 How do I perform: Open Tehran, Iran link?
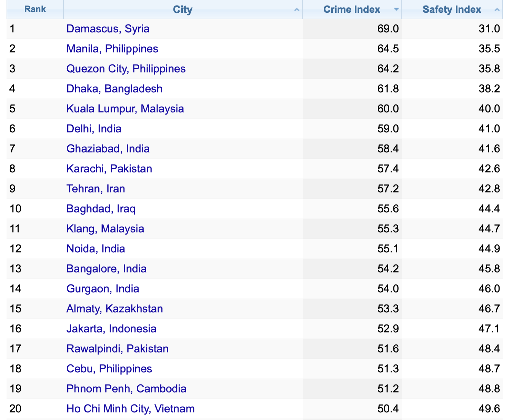coord(96,189)
